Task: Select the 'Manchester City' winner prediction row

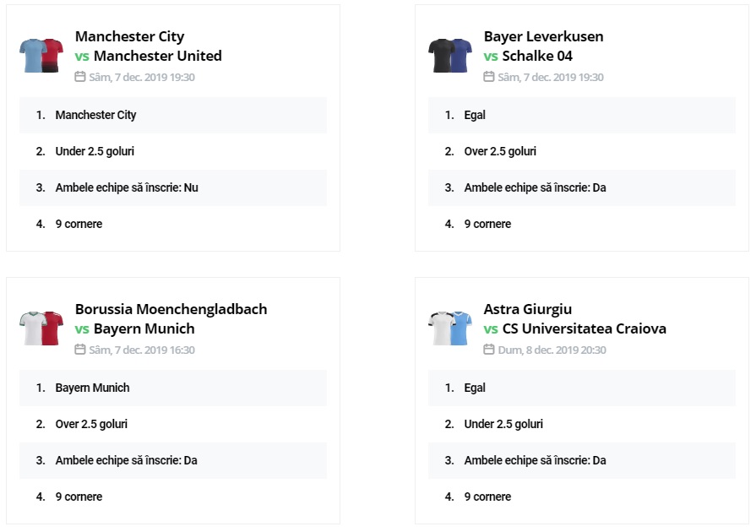Action: (95, 115)
